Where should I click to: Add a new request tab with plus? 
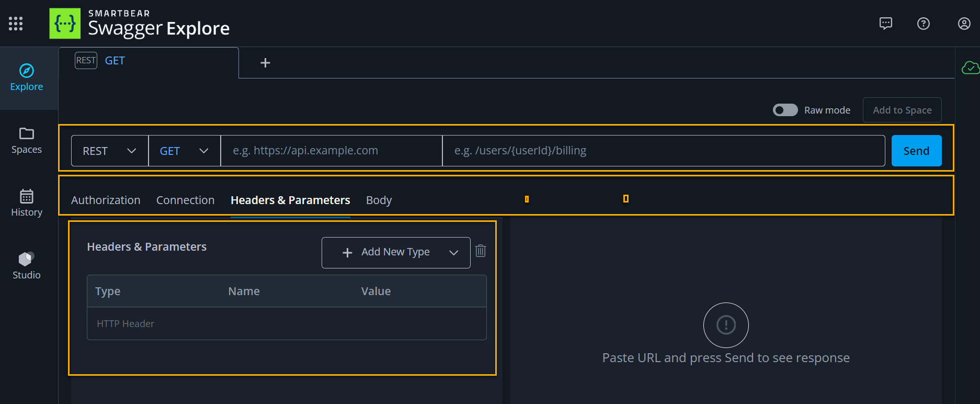pyautogui.click(x=265, y=63)
